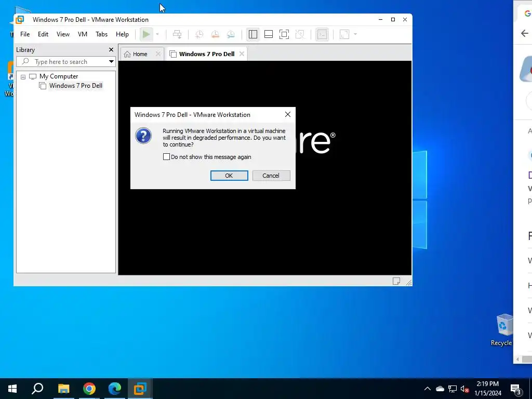Open the Tabs menu

101,34
